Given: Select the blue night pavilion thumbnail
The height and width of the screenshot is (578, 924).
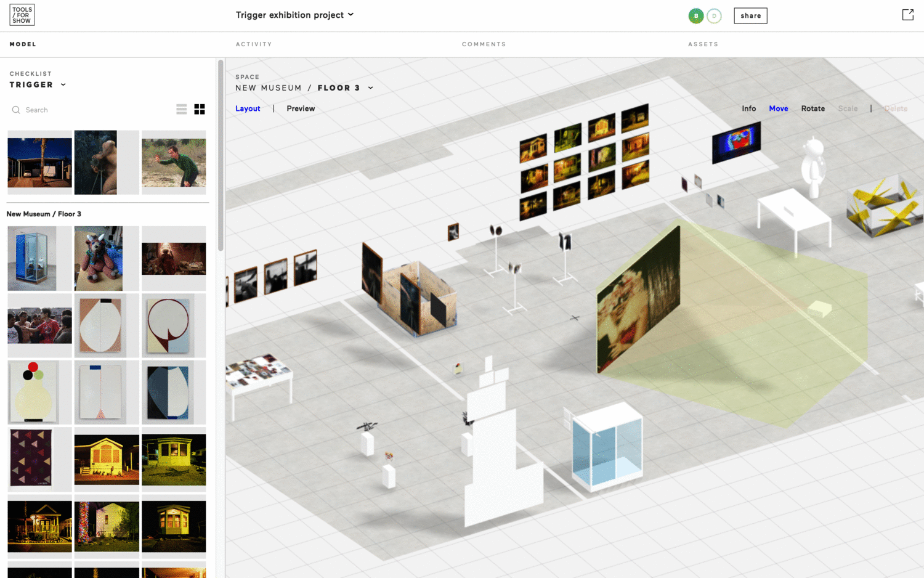Looking at the screenshot, I should [39, 163].
